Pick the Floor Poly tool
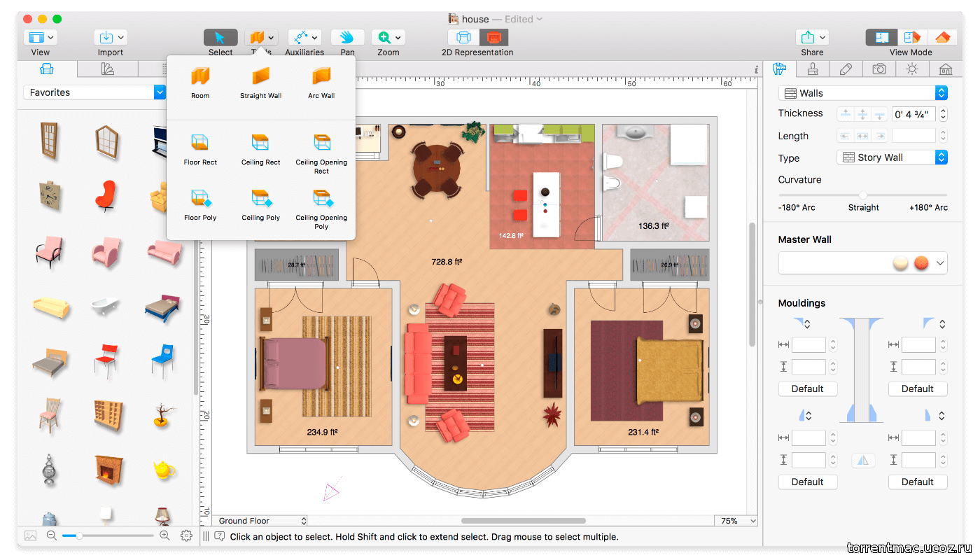Image resolution: width=980 pixels, height=560 pixels. coord(200,204)
